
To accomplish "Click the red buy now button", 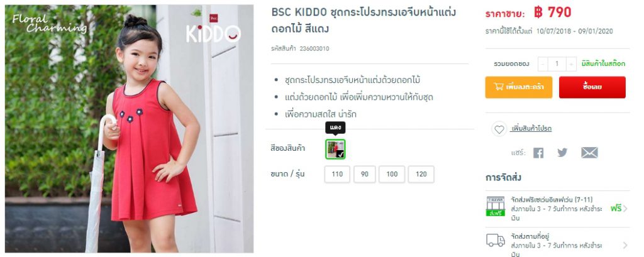I will pos(592,87).
